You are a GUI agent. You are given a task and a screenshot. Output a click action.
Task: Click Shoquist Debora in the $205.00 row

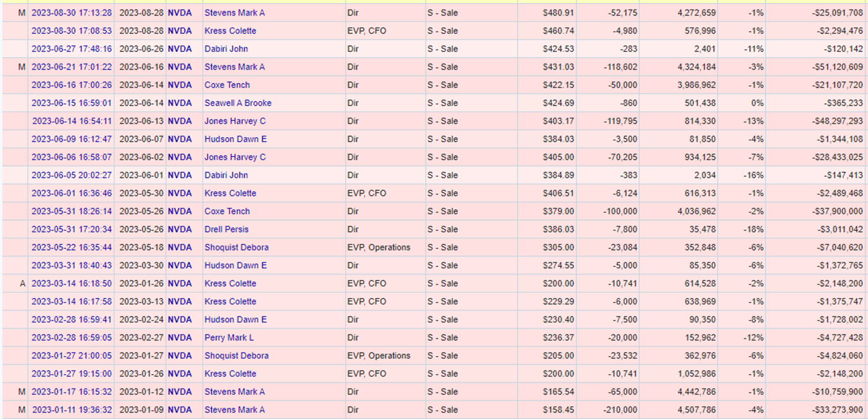pos(236,356)
